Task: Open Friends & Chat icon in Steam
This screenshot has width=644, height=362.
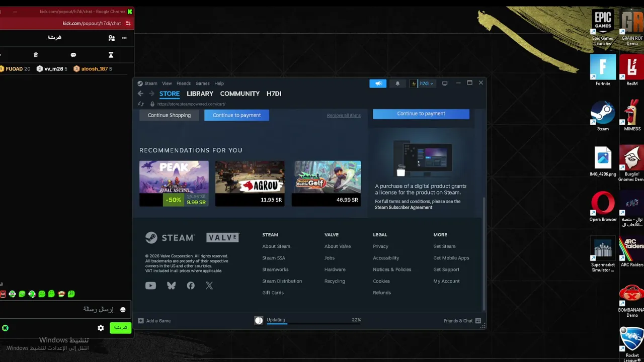Action: [x=478, y=321]
